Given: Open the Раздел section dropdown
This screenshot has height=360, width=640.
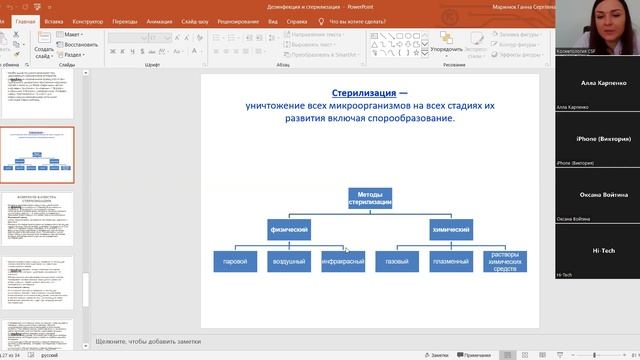Looking at the screenshot, I should click(x=71, y=54).
